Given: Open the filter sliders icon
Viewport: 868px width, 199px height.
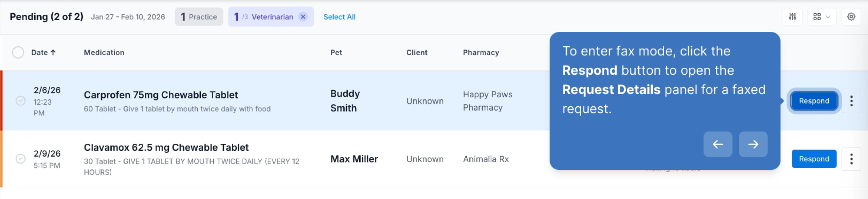Looking at the screenshot, I should pos(792,17).
